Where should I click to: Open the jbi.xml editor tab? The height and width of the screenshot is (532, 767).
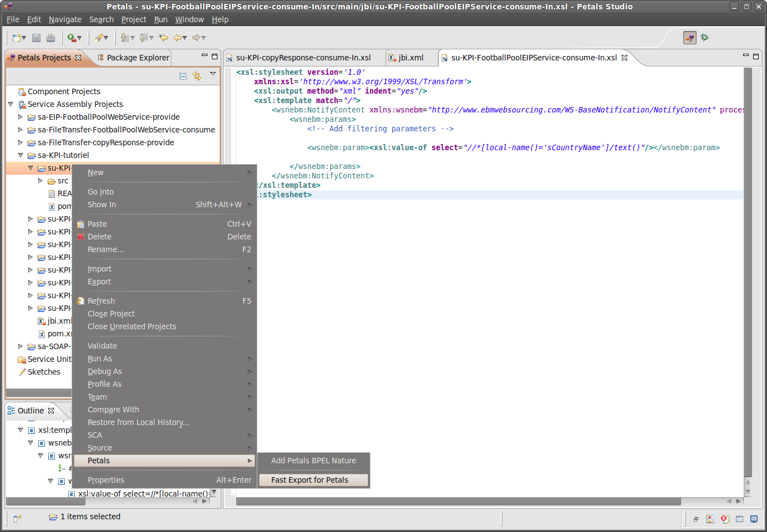tap(410, 58)
